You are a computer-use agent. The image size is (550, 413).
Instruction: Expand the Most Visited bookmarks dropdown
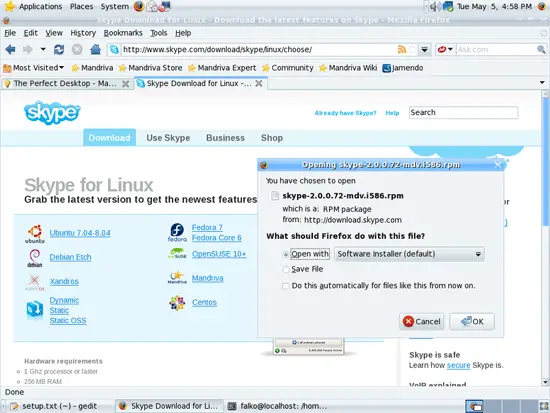click(x=33, y=68)
